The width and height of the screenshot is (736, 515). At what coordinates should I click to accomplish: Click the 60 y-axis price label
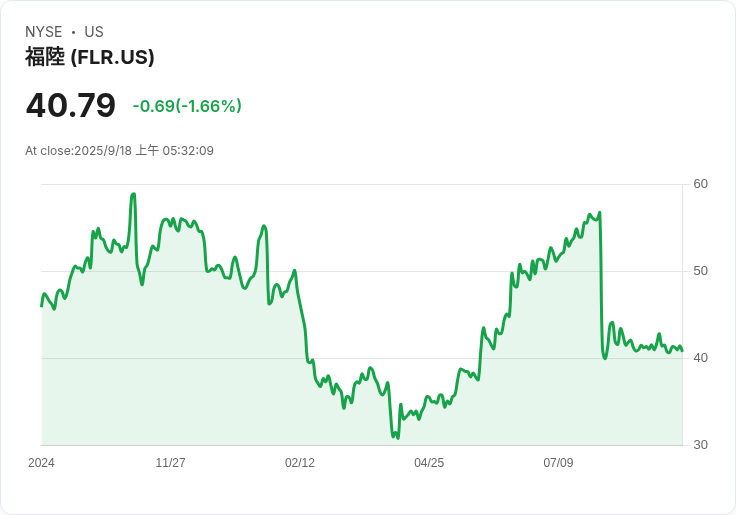tap(700, 184)
